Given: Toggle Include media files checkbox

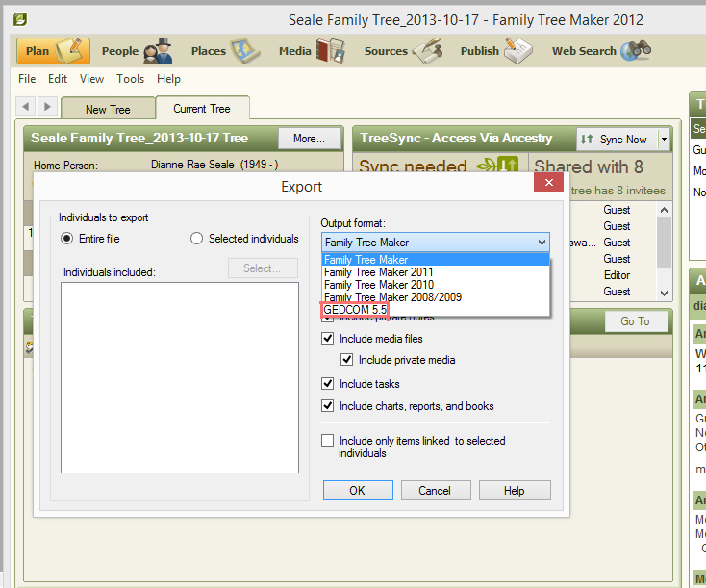Looking at the screenshot, I should (327, 339).
